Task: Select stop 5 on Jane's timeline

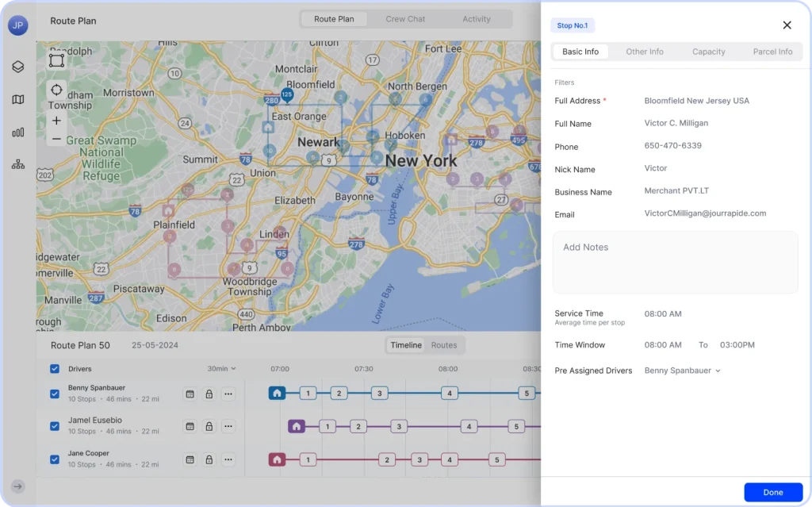Action: (496, 460)
